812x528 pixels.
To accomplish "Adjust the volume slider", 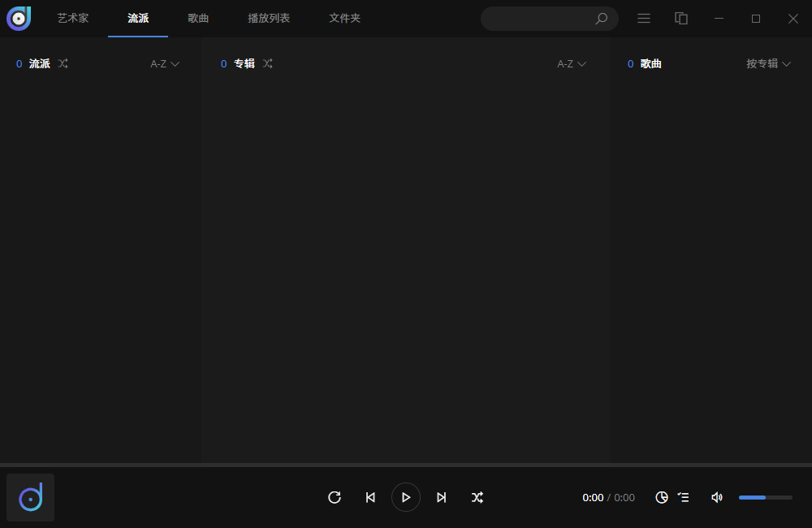I will (x=766, y=497).
